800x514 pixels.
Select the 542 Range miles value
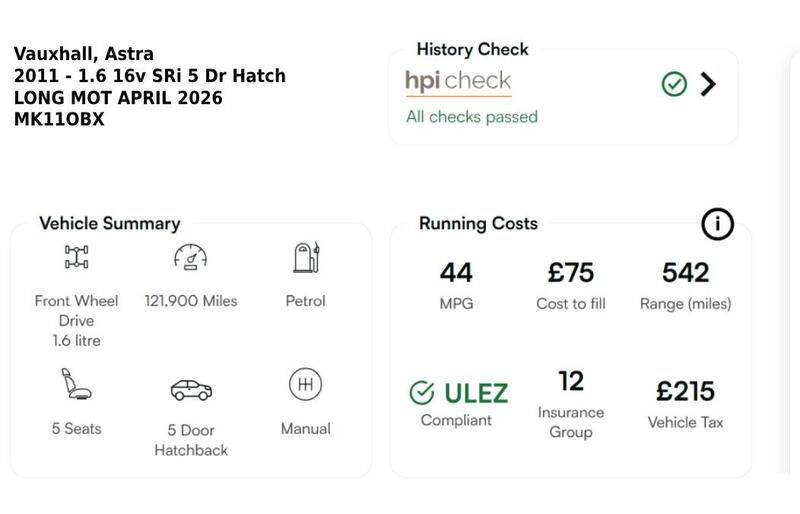coord(686,273)
